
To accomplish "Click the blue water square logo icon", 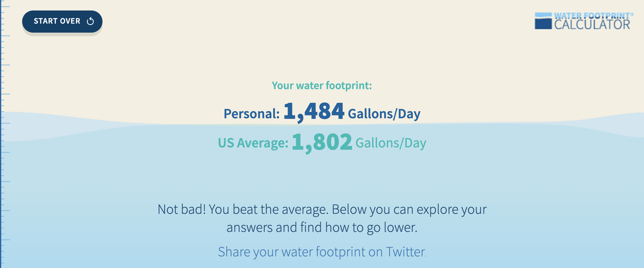I will coord(543,21).
